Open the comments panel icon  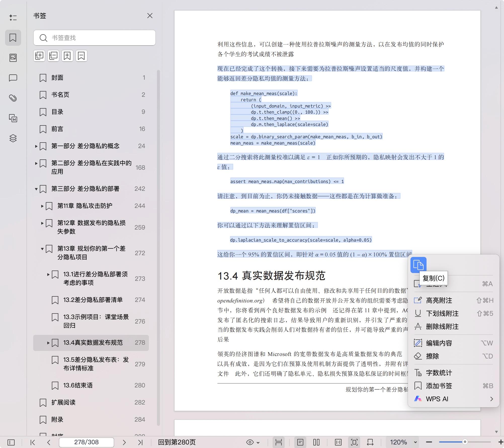[13, 78]
